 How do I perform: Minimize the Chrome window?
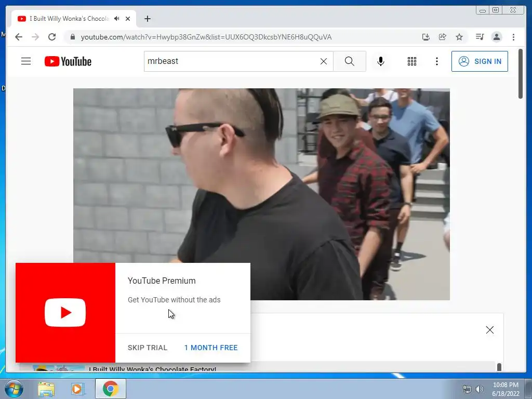click(x=483, y=10)
